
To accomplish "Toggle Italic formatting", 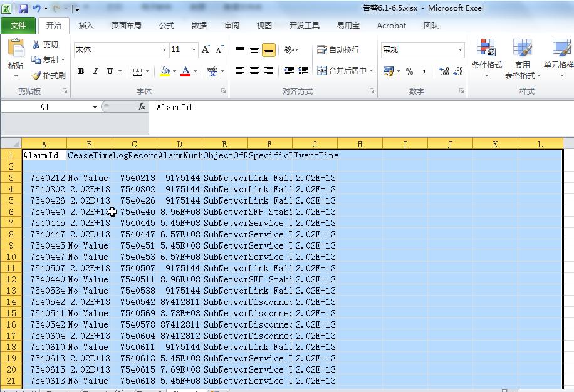I will pyautogui.click(x=95, y=71).
